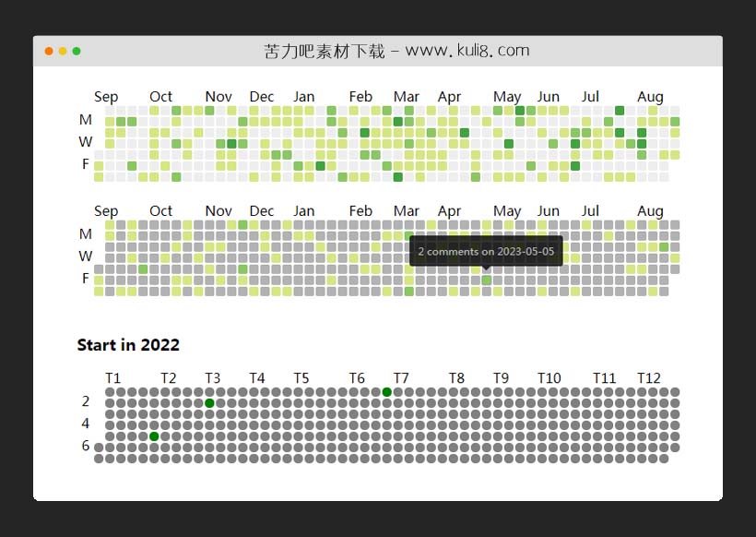Click the 'Start in 2022' heading
This screenshot has height=537, width=756.
pyautogui.click(x=128, y=345)
